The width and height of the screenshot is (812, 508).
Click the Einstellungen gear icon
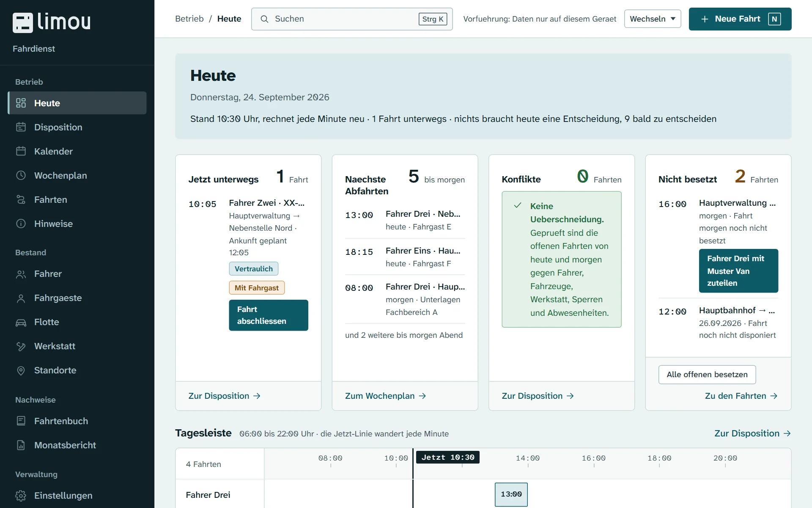point(21,496)
